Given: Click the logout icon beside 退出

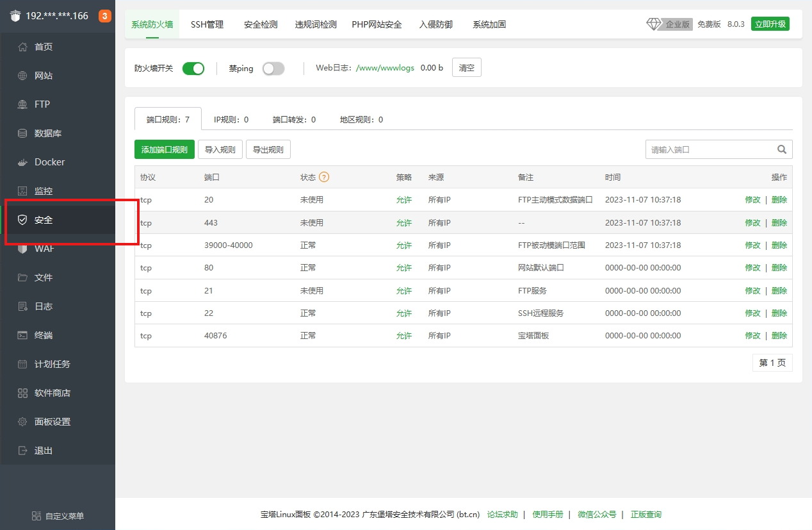Looking at the screenshot, I should click(22, 451).
